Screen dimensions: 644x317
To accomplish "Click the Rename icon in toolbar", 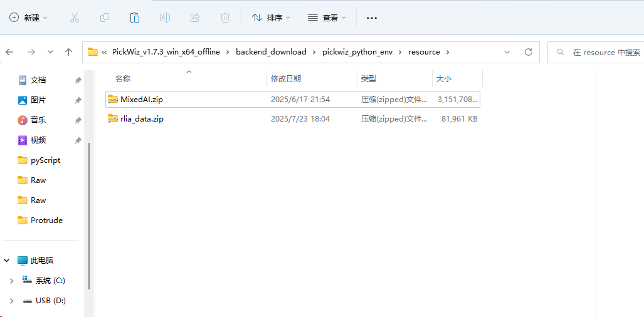I will tap(165, 18).
